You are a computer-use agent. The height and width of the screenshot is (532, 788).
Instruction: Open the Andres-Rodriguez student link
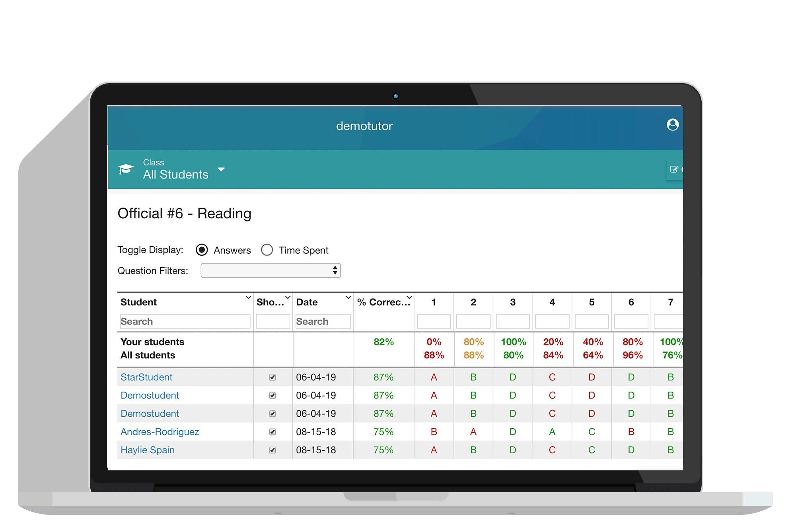(x=160, y=431)
